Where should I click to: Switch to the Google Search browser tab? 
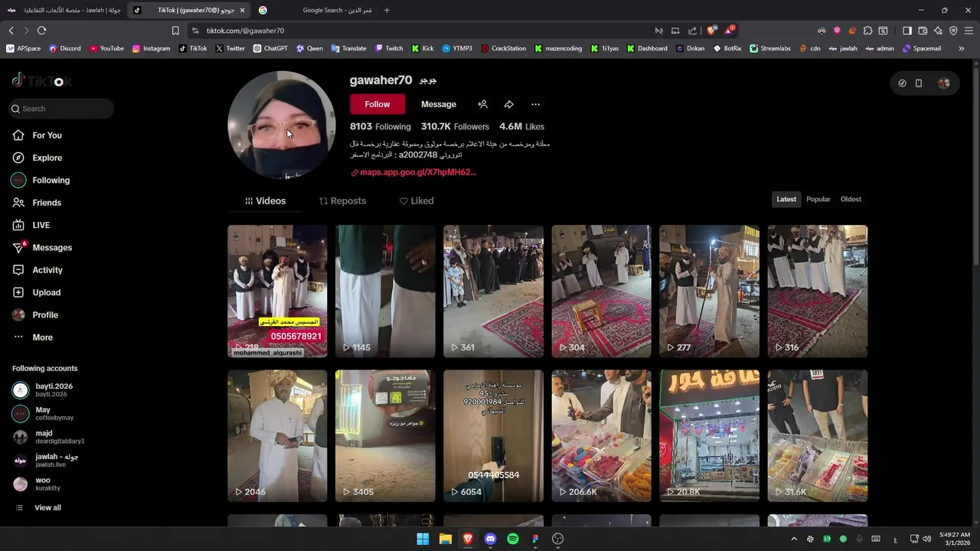point(316,10)
